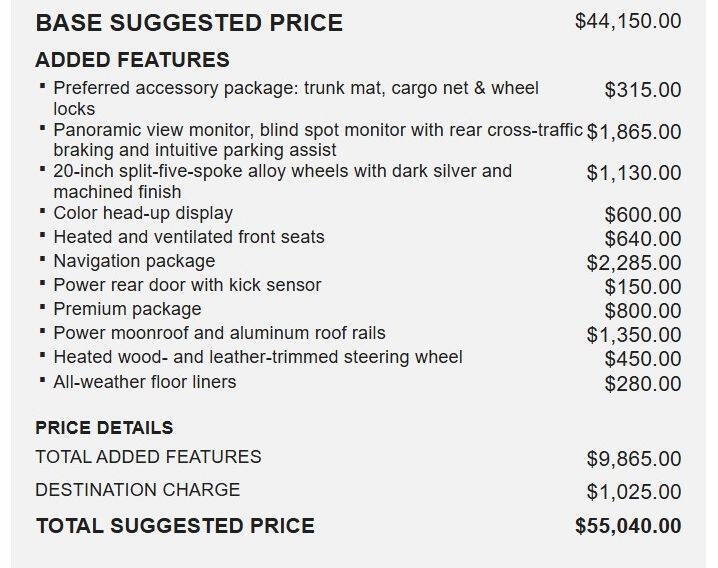Image resolution: width=718 pixels, height=568 pixels.
Task: Click the $55,040.00 total suggested price
Action: tap(628, 526)
